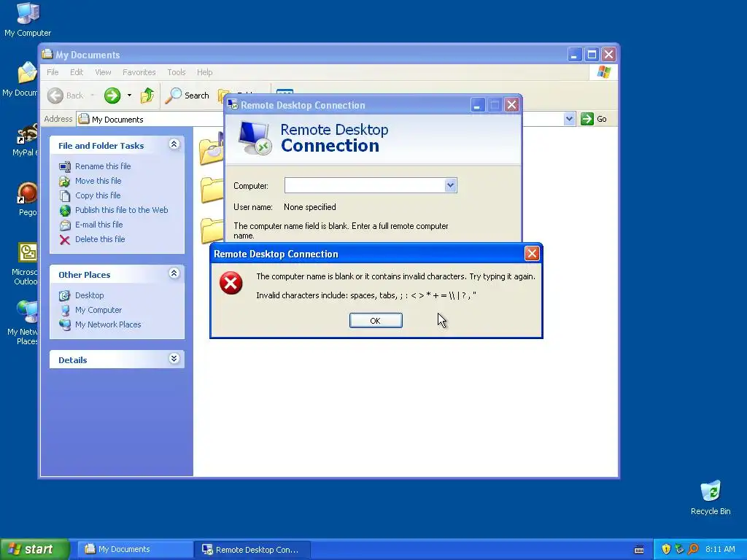Click the Copy this file icon
Image resolution: width=747 pixels, height=560 pixels.
pos(65,195)
